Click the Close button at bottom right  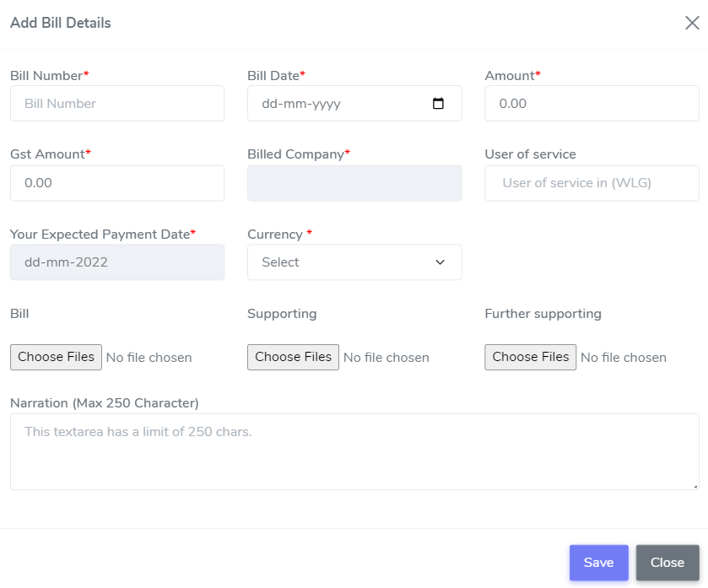667,562
